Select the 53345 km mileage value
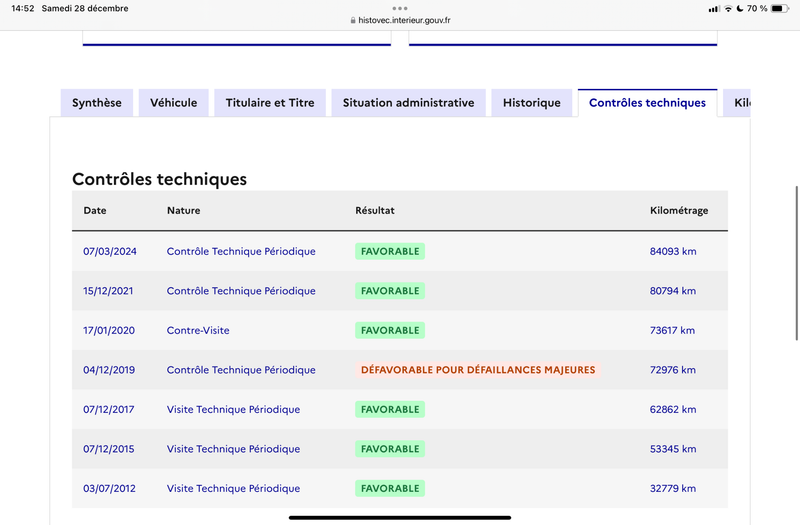This screenshot has height=525, width=800. pyautogui.click(x=673, y=449)
